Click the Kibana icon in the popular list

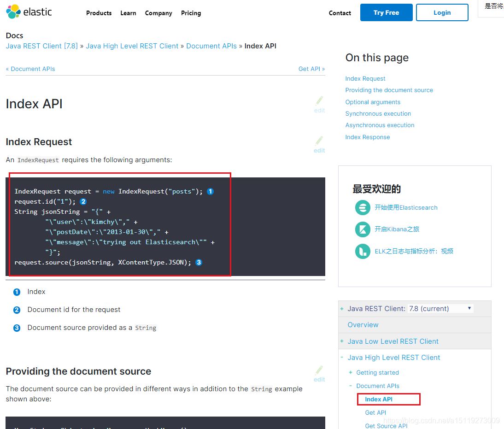pos(363,229)
